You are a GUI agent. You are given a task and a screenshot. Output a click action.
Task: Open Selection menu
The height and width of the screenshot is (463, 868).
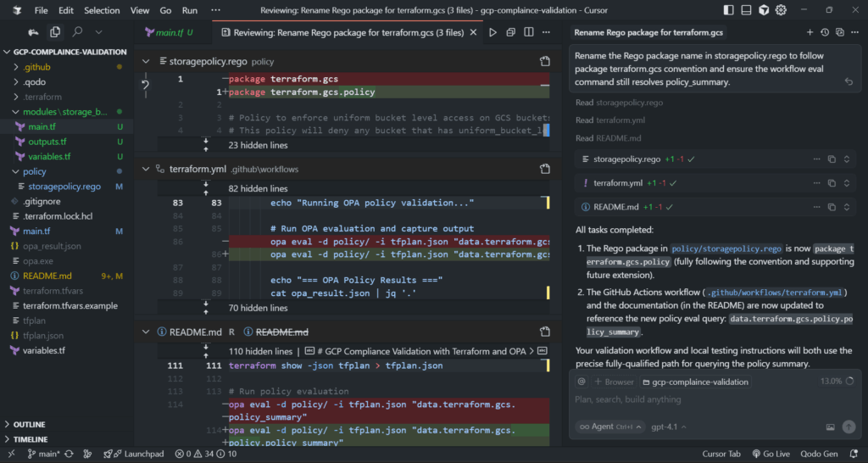[102, 10]
